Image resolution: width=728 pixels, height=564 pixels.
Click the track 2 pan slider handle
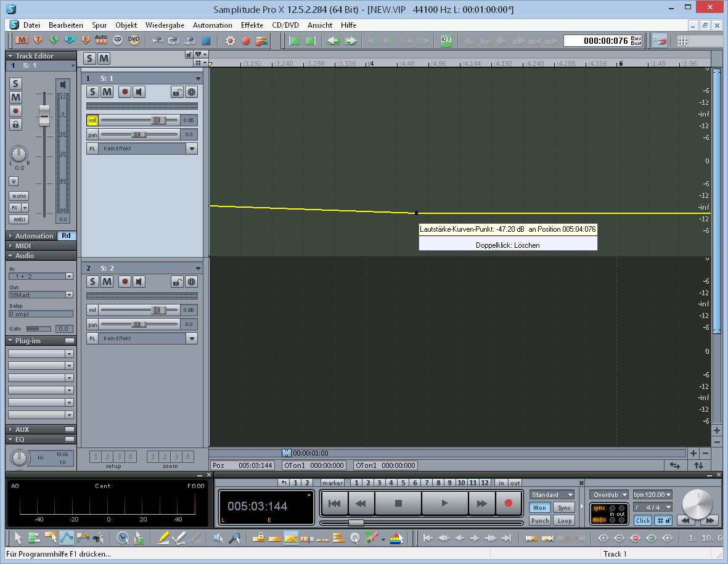(138, 324)
